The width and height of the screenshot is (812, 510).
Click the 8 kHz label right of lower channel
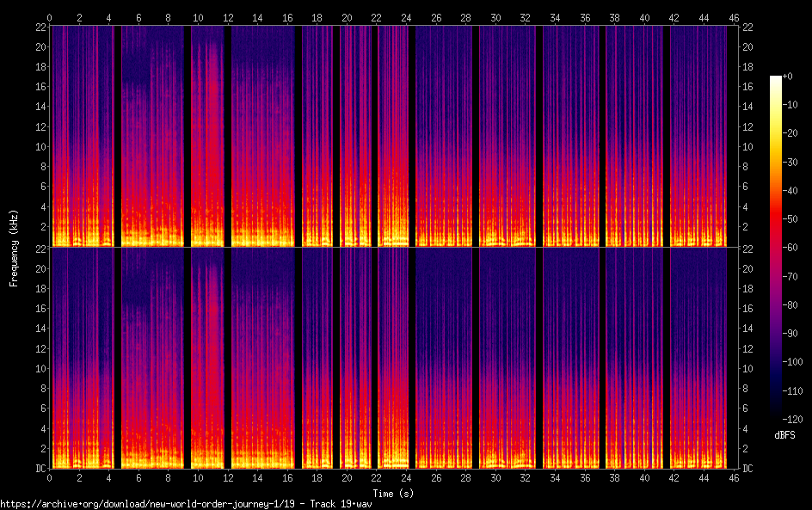point(747,389)
